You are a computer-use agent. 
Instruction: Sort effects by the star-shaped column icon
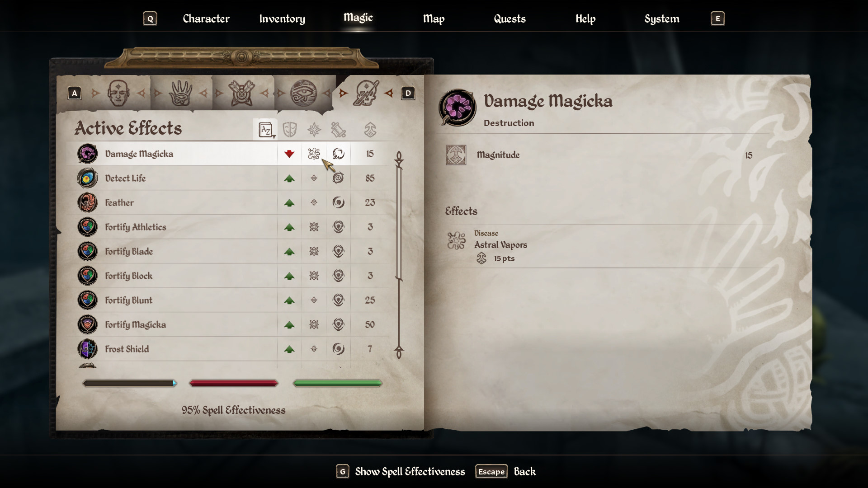click(314, 130)
